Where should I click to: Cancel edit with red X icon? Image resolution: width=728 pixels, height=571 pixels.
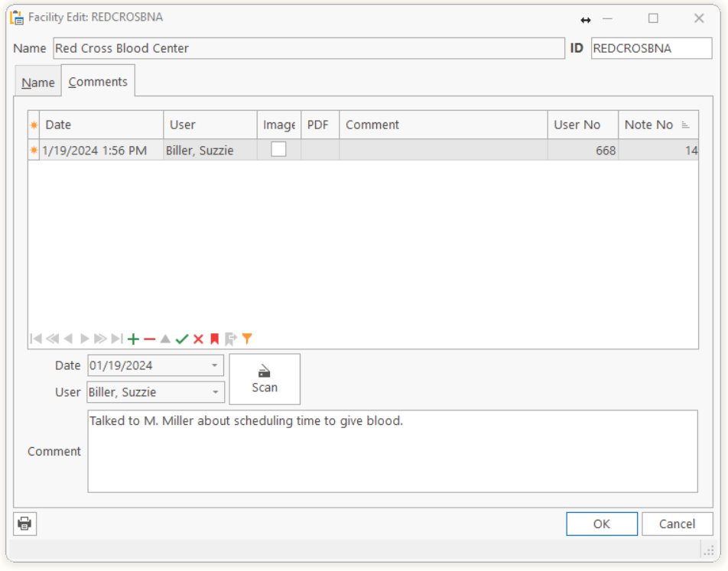point(198,339)
